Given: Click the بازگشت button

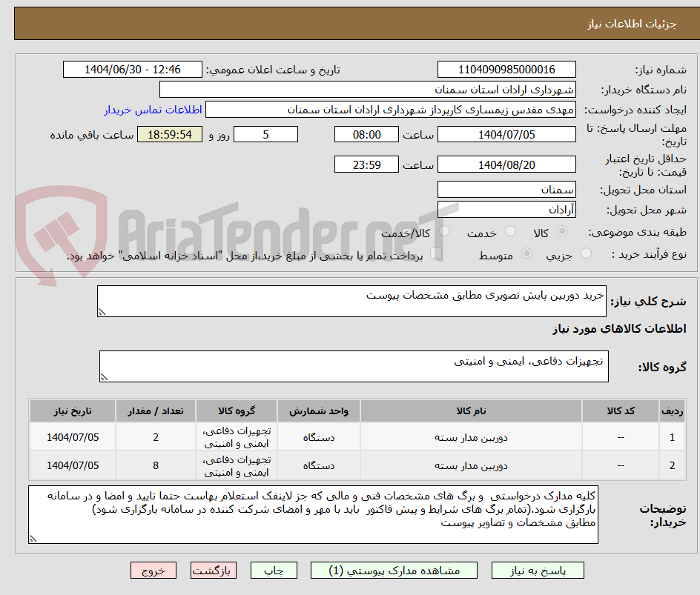Looking at the screenshot, I should point(213,570).
